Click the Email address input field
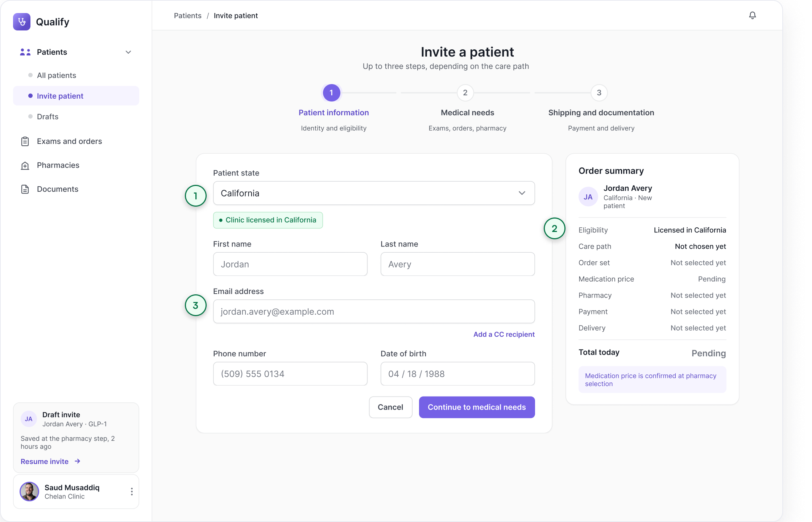The height and width of the screenshot is (522, 812). pos(374,311)
